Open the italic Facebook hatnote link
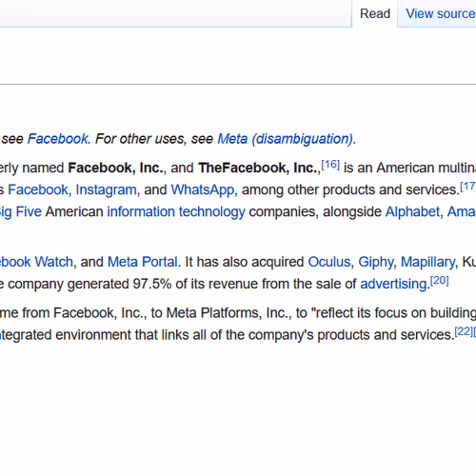 pyautogui.click(x=57, y=139)
